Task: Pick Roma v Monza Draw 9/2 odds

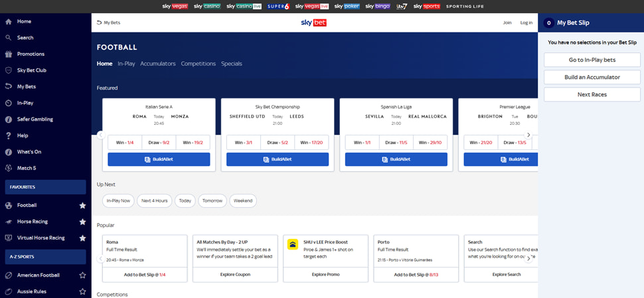Action: pos(159,143)
